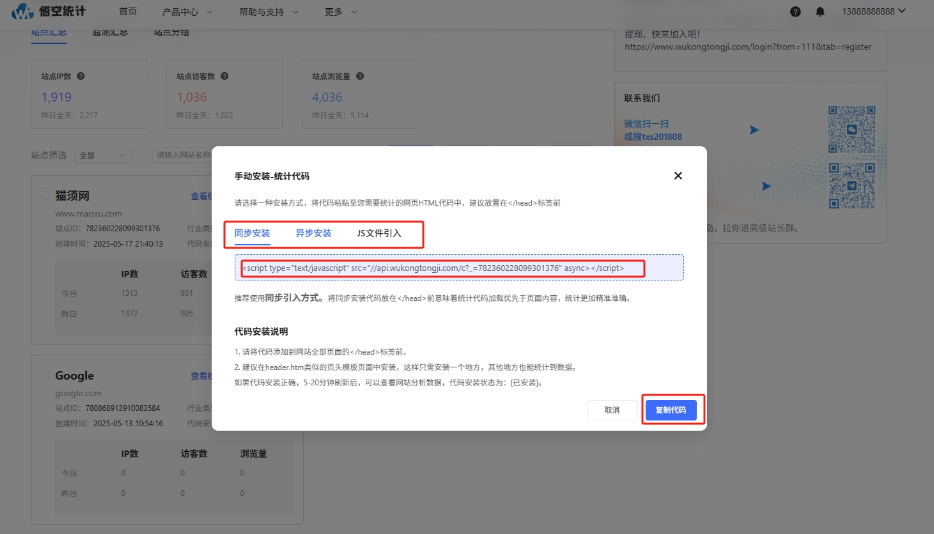934x534 pixels.
Task: Tick the 猫须网 site checkbox
Action: [x=45, y=195]
